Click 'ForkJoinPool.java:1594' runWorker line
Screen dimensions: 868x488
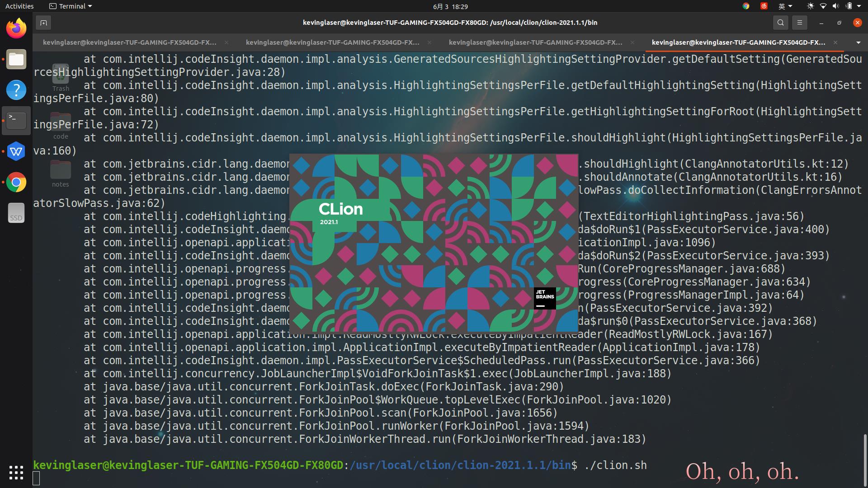pos(336,426)
